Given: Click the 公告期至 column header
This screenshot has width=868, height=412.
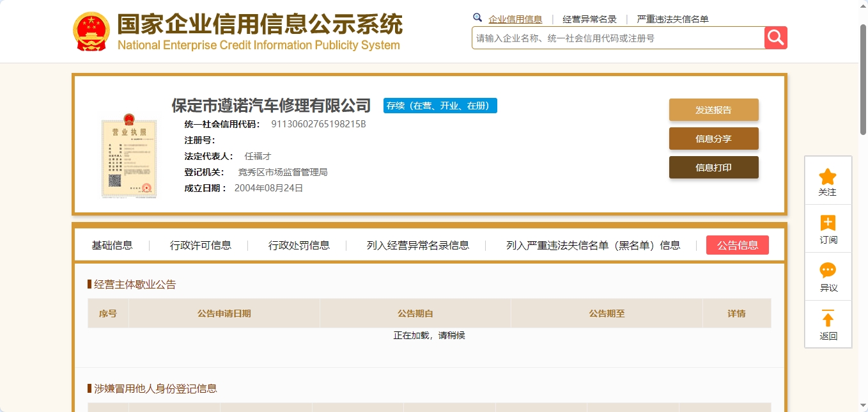Looking at the screenshot, I should (x=607, y=313).
